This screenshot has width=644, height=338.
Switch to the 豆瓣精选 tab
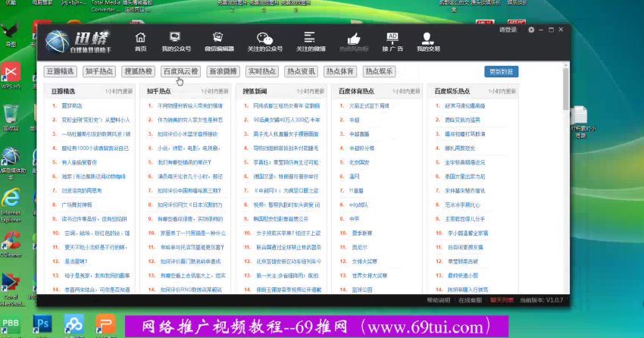click(x=61, y=71)
